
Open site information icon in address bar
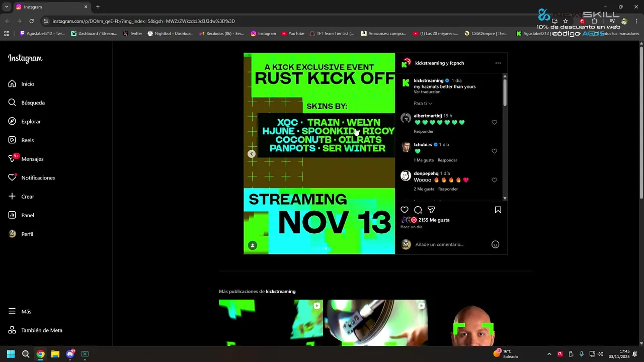pyautogui.click(x=46, y=21)
